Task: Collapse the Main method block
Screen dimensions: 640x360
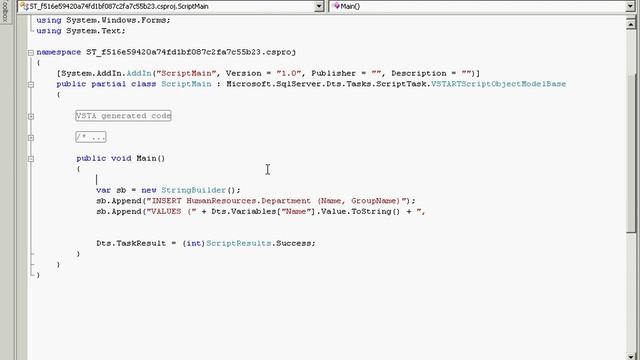Action: [x=31, y=159]
